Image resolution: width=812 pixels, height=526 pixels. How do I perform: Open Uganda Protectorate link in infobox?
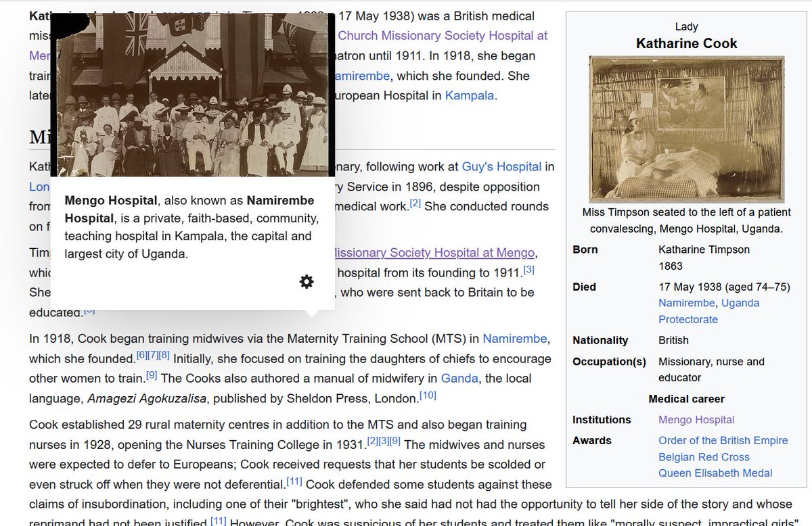click(709, 311)
